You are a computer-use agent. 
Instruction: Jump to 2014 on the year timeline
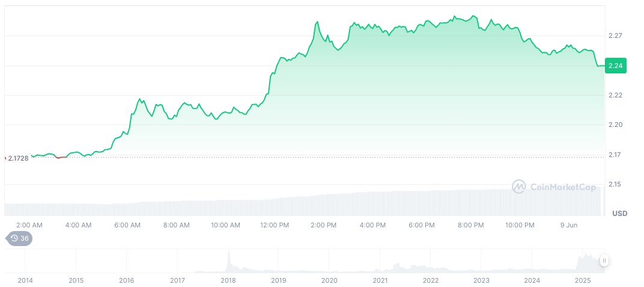pos(25,280)
